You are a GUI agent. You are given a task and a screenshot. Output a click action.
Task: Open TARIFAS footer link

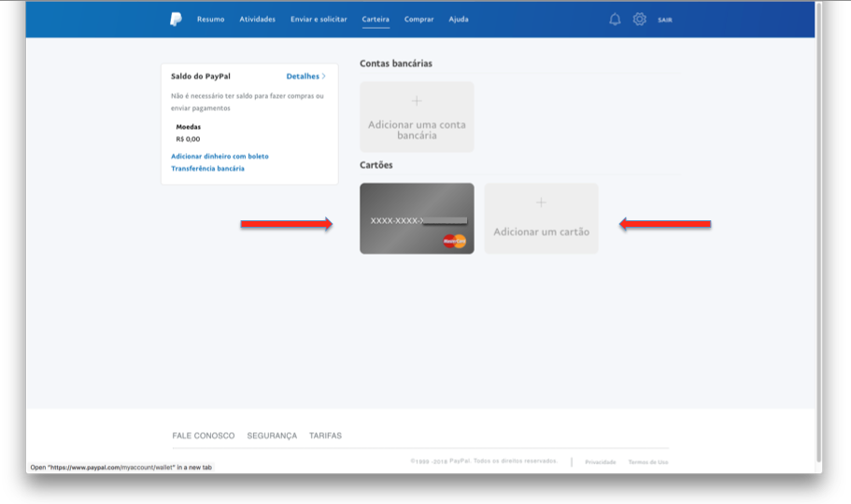[326, 436]
